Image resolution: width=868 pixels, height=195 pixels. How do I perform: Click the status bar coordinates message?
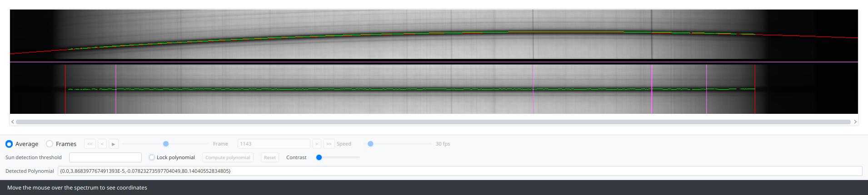click(77, 188)
